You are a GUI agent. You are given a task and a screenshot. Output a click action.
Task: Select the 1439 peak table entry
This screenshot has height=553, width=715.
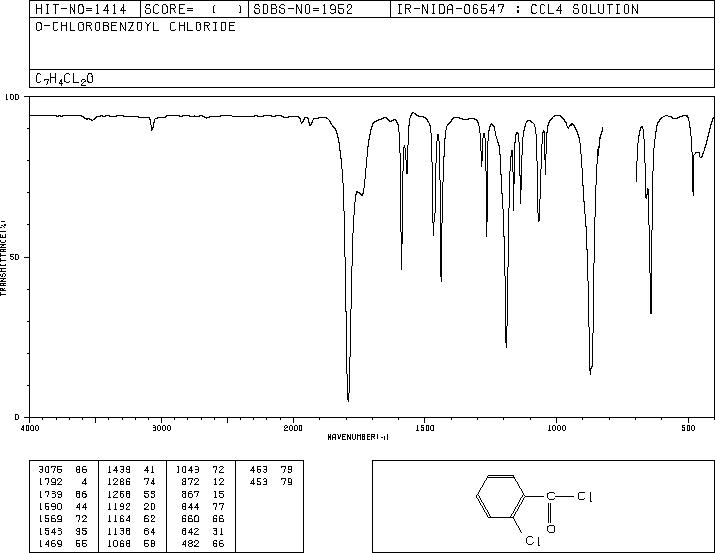[119, 470]
